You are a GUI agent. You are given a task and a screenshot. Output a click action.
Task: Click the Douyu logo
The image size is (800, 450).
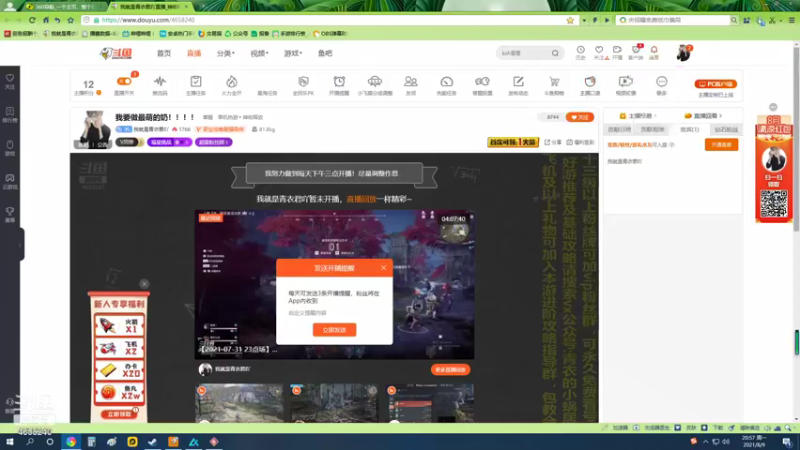pyautogui.click(x=116, y=53)
